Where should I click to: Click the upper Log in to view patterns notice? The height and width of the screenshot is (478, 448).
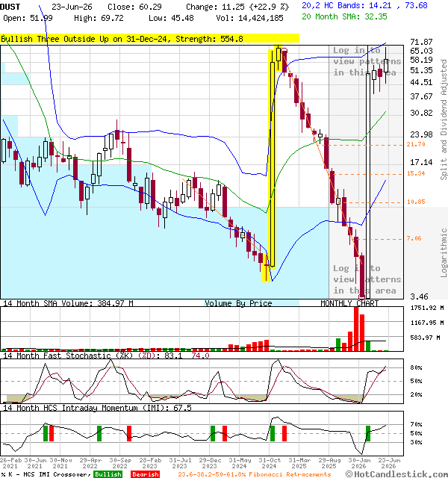pyautogui.click(x=367, y=61)
